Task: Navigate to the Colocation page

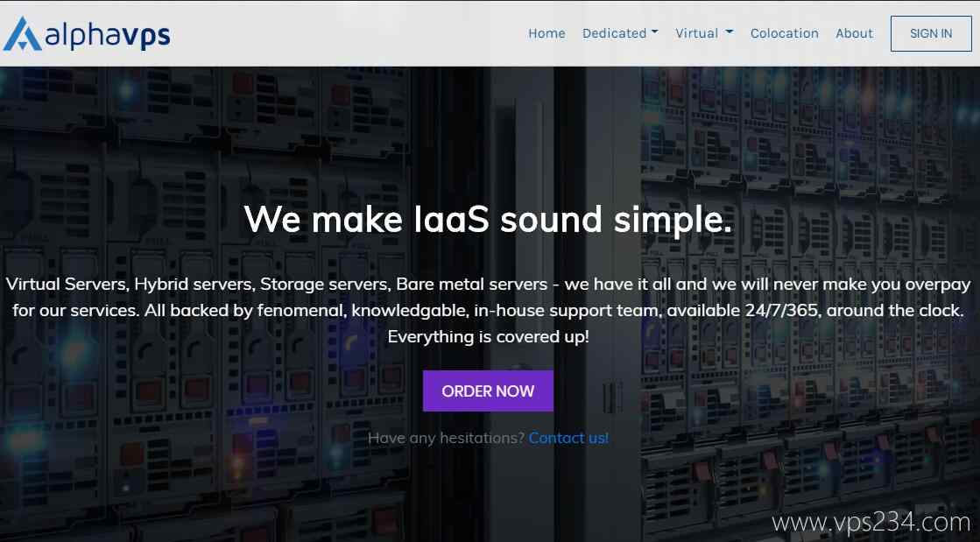Action: (784, 33)
